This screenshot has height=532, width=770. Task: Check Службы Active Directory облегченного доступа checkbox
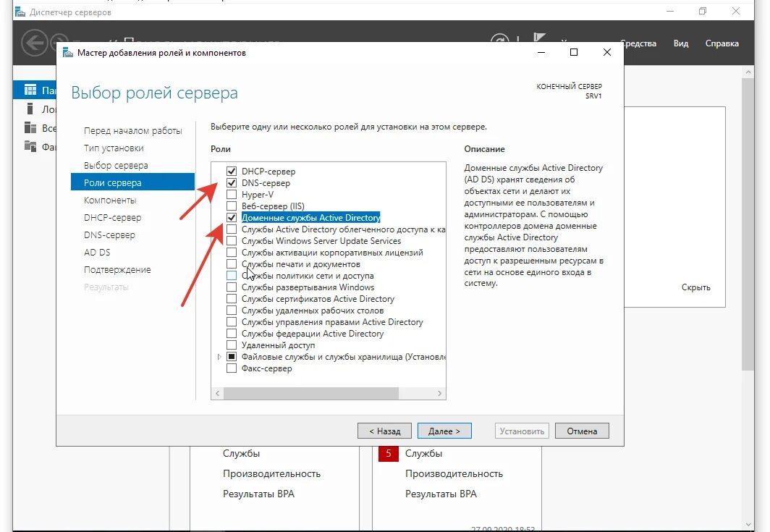click(x=232, y=229)
